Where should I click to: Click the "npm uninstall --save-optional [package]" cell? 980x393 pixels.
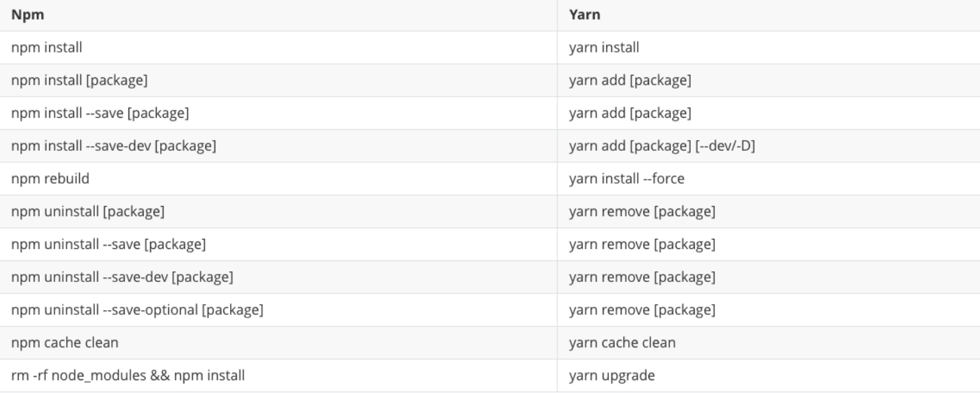coord(137,310)
